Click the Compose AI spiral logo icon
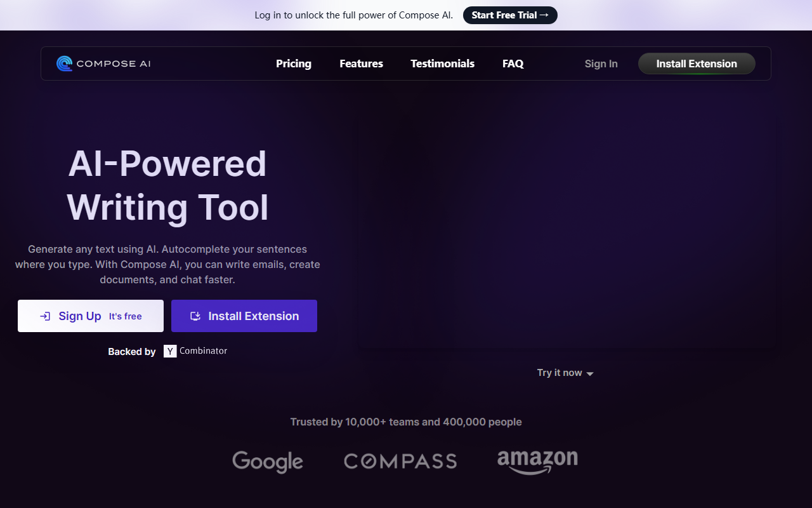Screen dimensions: 812x508 tap(64, 63)
